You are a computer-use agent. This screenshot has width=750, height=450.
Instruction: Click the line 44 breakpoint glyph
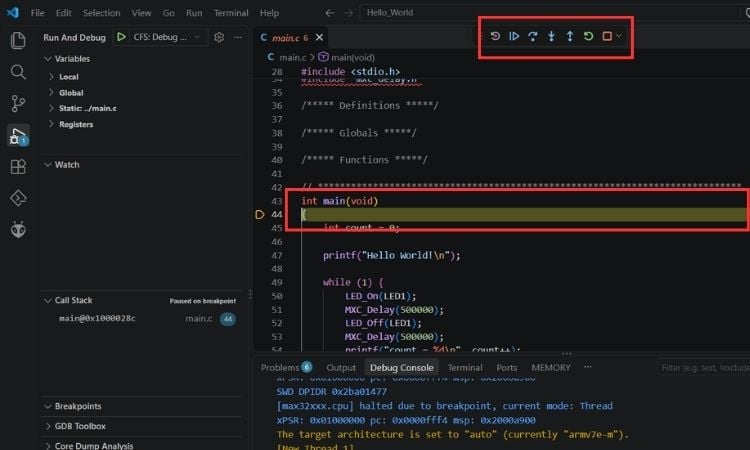[x=259, y=214]
